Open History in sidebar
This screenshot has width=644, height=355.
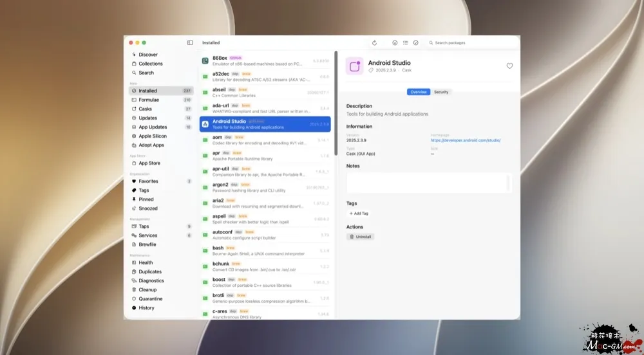[x=161, y=307]
